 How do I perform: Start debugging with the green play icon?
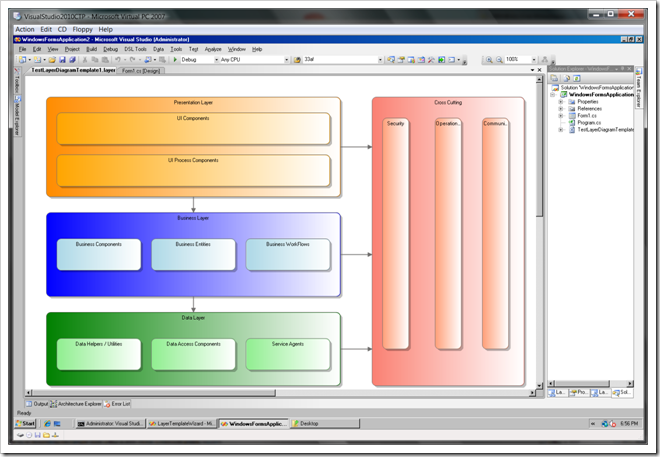pos(175,60)
